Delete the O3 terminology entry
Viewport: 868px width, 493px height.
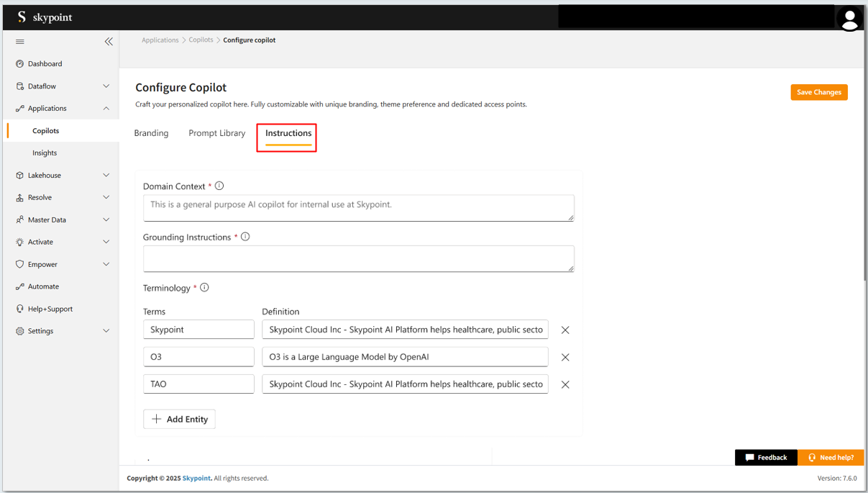click(x=565, y=357)
